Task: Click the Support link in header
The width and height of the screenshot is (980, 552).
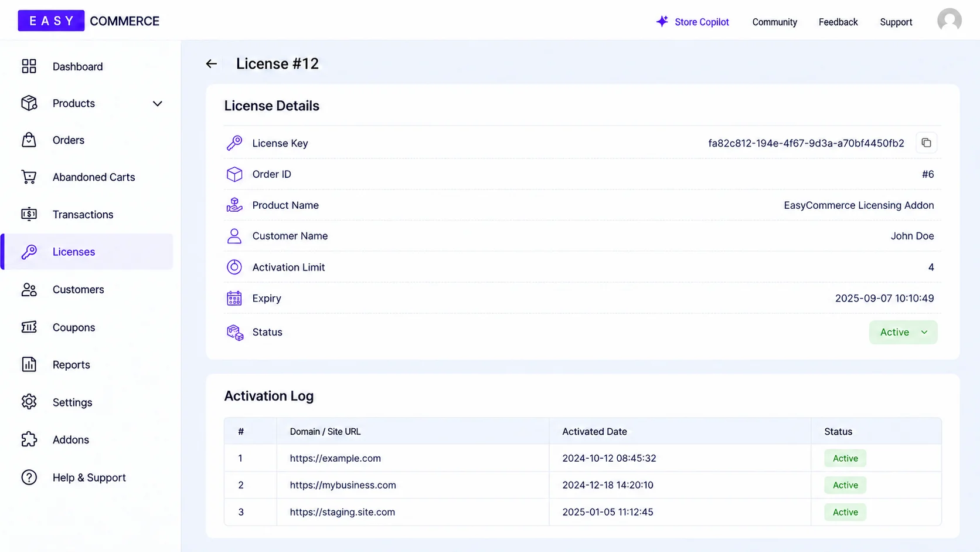Action: pos(896,22)
